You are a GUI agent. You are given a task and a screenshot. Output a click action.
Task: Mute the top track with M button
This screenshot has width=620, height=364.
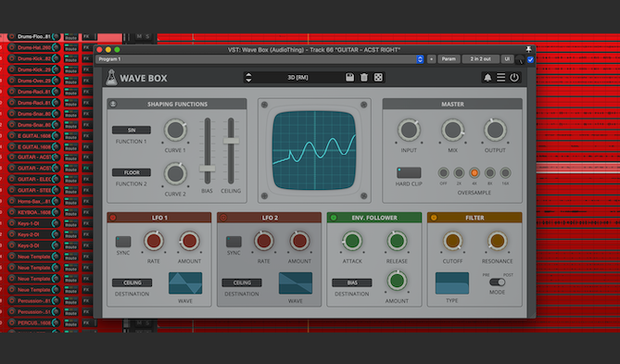(139, 37)
